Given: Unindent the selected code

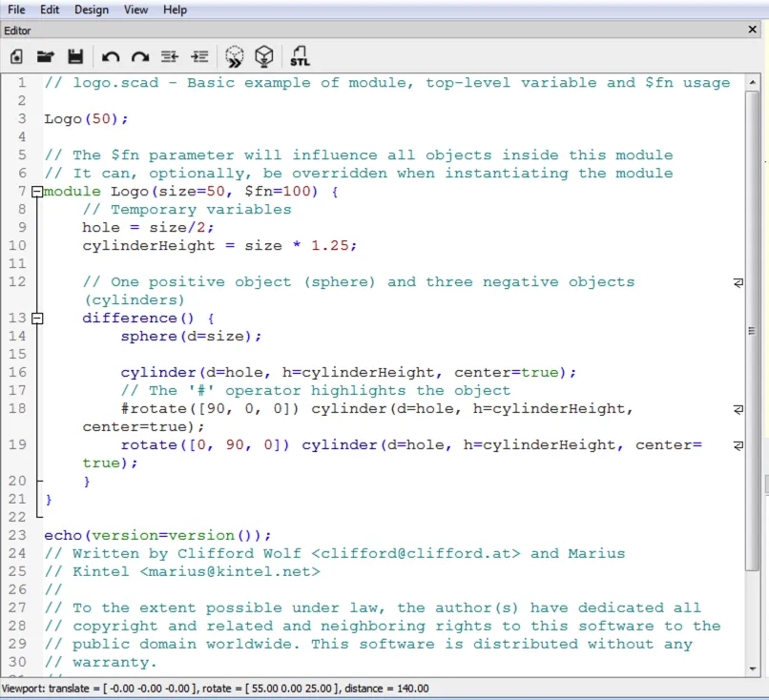Looking at the screenshot, I should [x=170, y=56].
